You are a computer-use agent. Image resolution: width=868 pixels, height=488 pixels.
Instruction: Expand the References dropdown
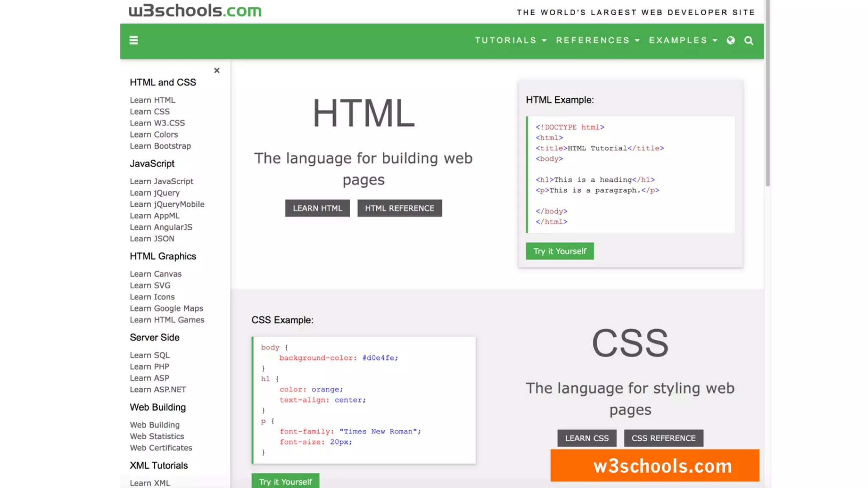pos(598,40)
